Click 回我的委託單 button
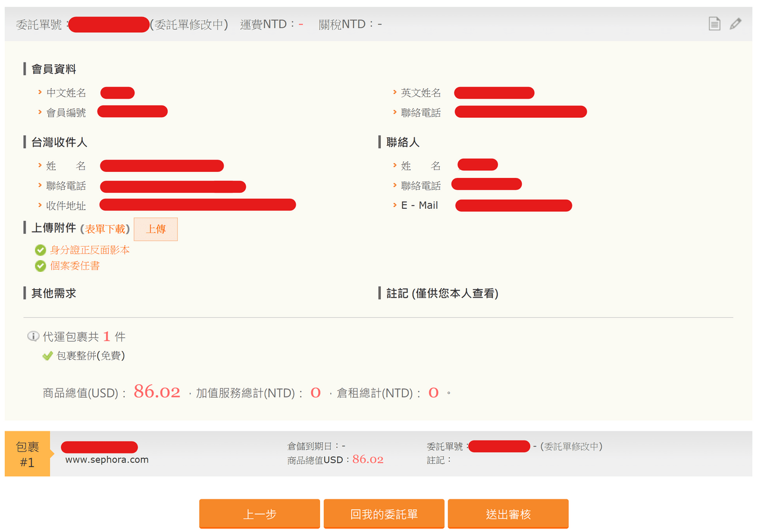Image resolution: width=761 pixels, height=532 pixels. tap(384, 514)
